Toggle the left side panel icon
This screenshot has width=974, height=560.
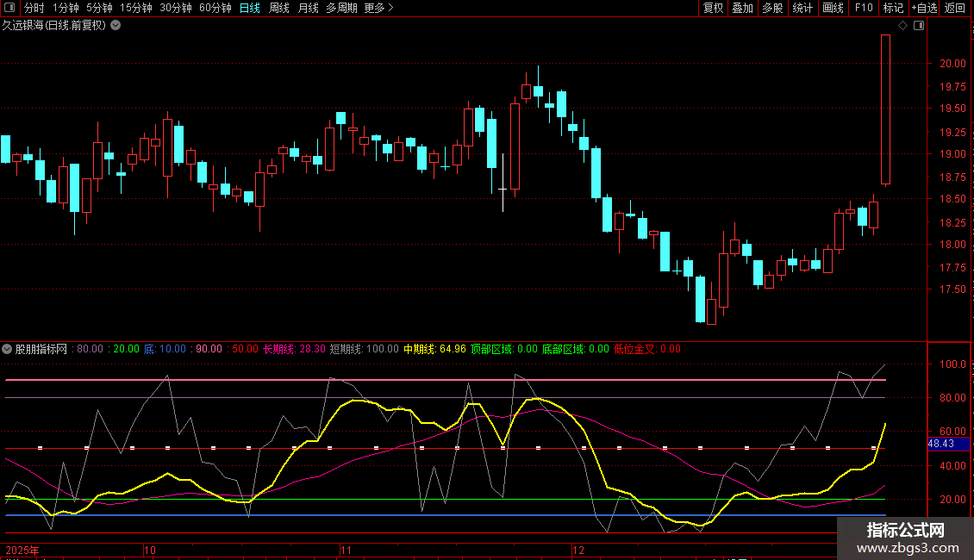9,8
